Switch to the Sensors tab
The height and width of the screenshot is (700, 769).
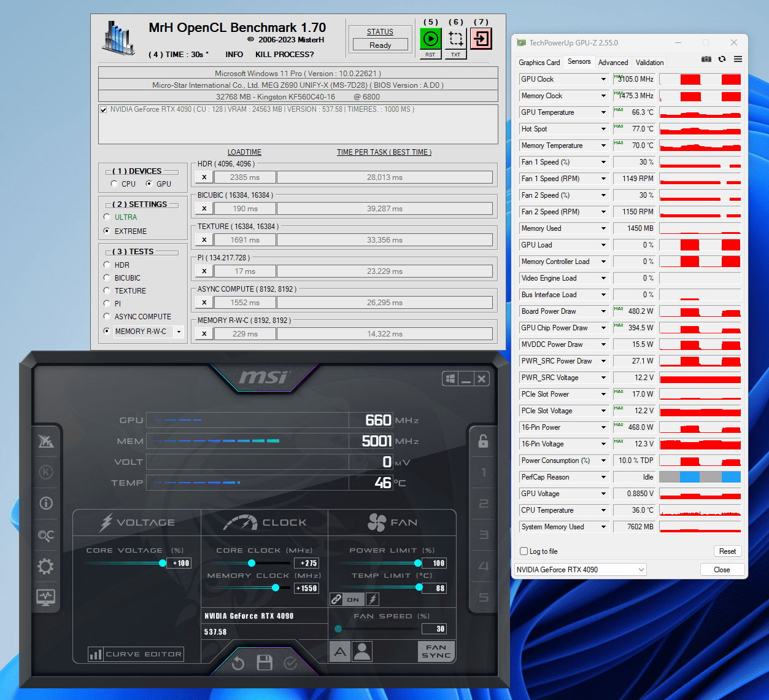click(x=579, y=61)
